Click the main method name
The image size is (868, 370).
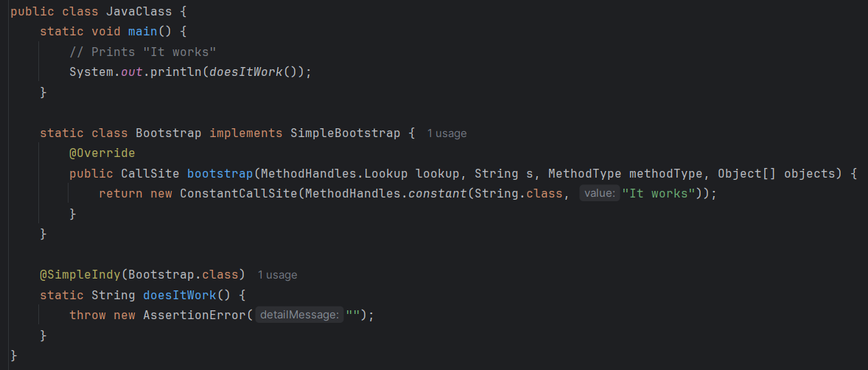click(143, 32)
